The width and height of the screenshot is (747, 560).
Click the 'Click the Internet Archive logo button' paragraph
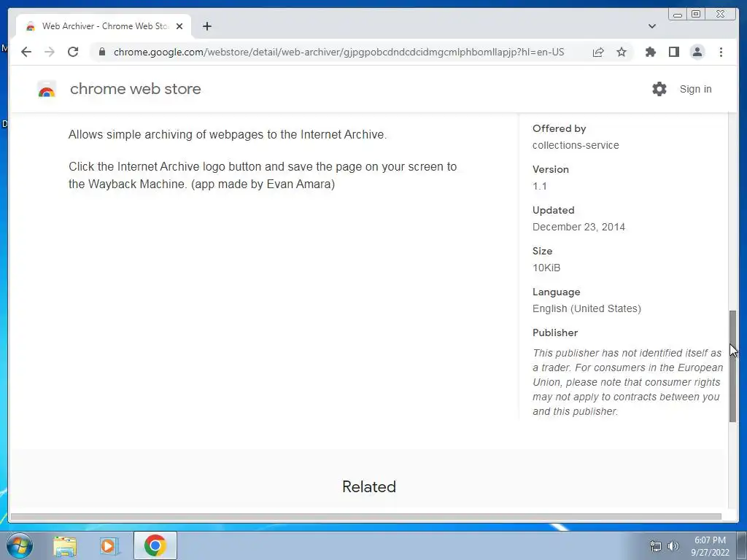tap(263, 175)
